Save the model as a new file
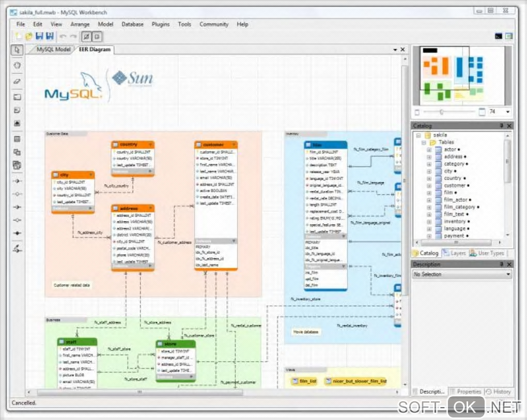Image resolution: width=527 pixels, height=420 pixels. [x=50, y=36]
